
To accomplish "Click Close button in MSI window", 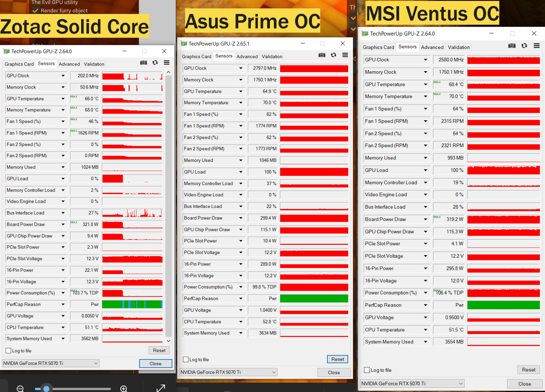I will pyautogui.click(x=524, y=384).
